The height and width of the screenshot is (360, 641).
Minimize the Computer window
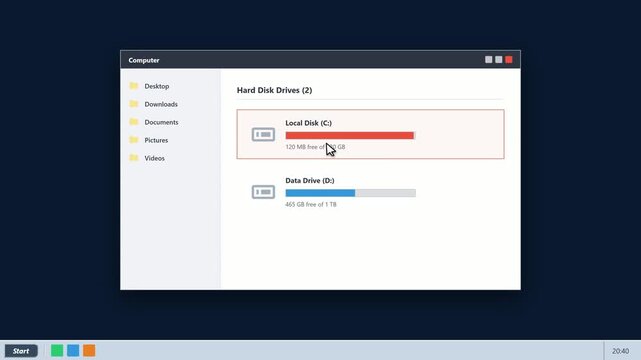[489, 60]
